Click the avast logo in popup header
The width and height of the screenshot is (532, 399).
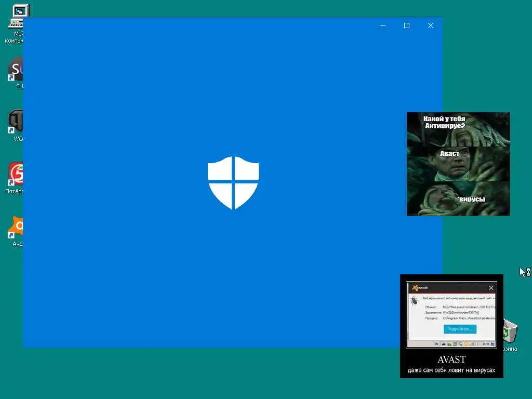coord(420,288)
